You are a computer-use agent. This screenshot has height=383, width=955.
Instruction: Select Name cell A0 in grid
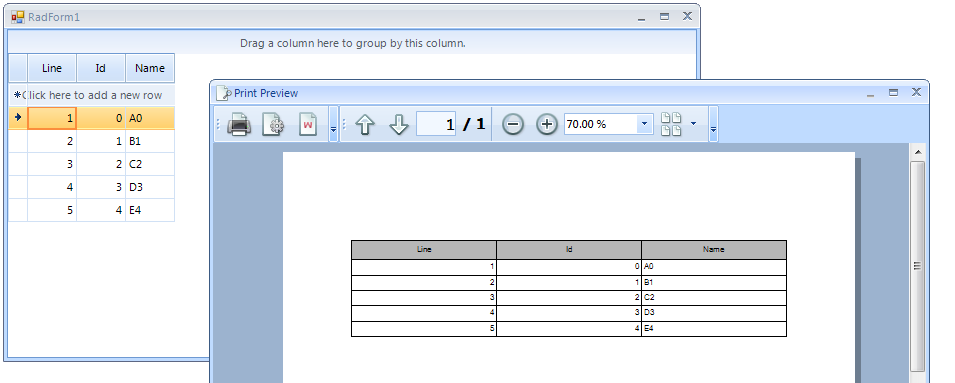pos(150,118)
